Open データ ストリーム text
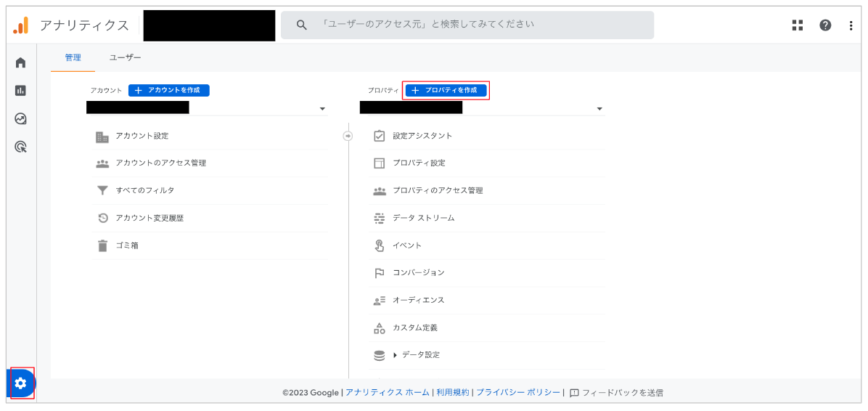This screenshot has height=411, width=868. [424, 219]
